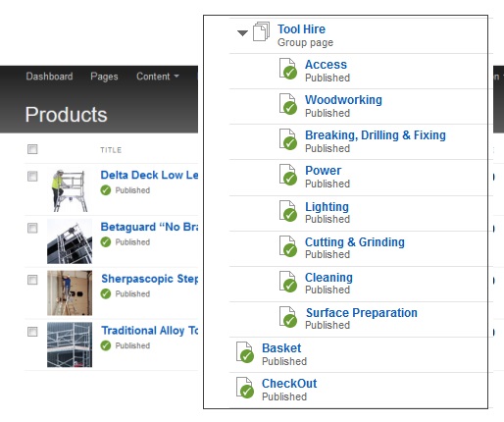Screen dimensions: 504x422
Task: Click the CheckOut page published icon
Action: point(245,388)
